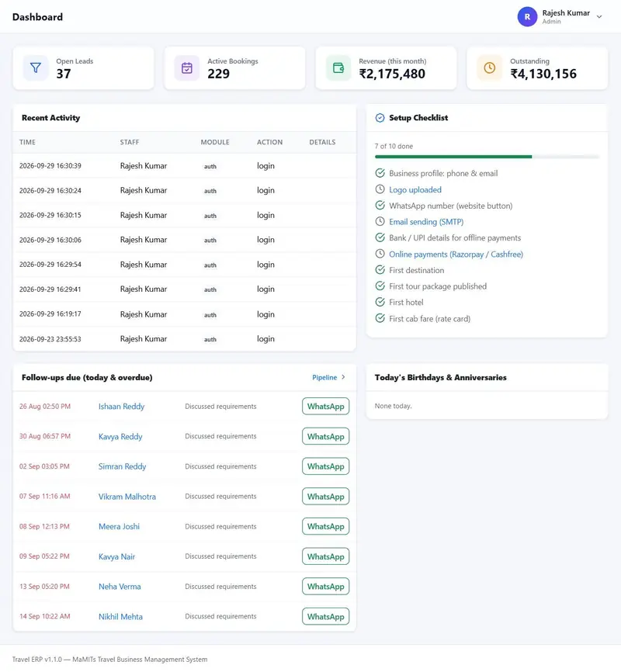The width and height of the screenshot is (621, 672).
Task: Open Kavya Reddy lead link
Action: (120, 436)
